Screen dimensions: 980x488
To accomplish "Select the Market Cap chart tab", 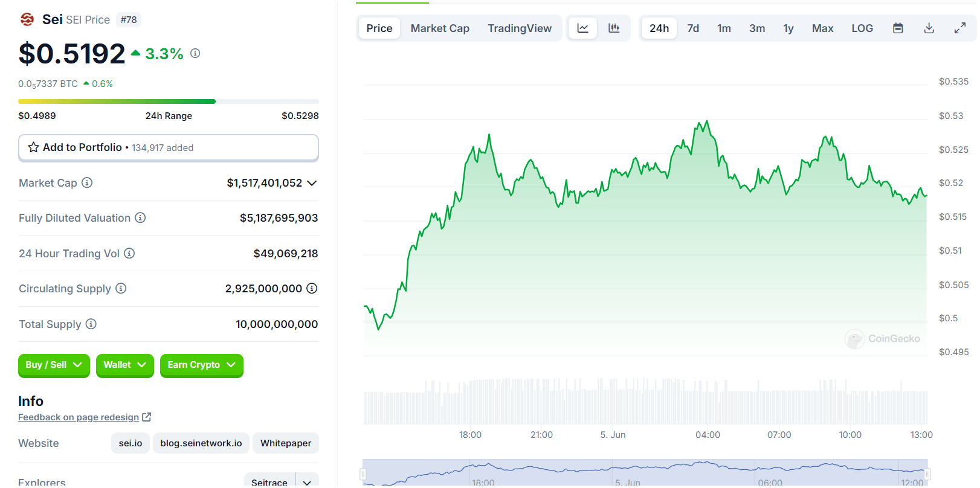I will tap(440, 28).
